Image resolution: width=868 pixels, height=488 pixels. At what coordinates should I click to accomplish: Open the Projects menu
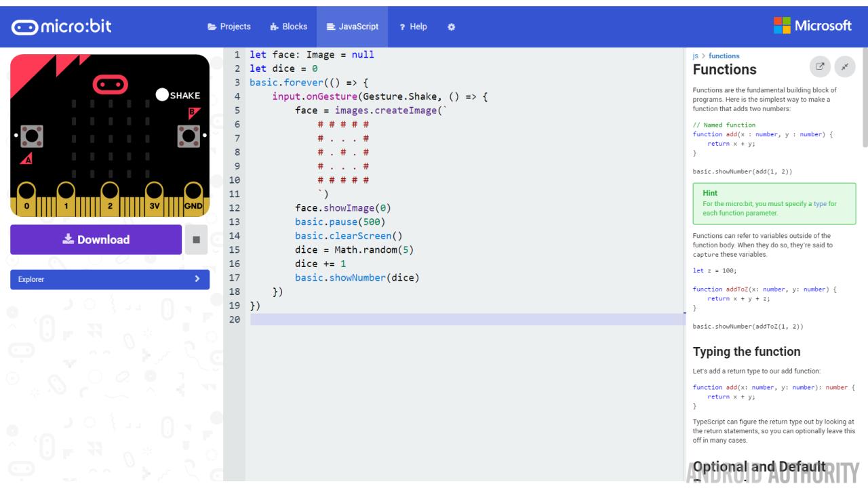[x=229, y=27]
